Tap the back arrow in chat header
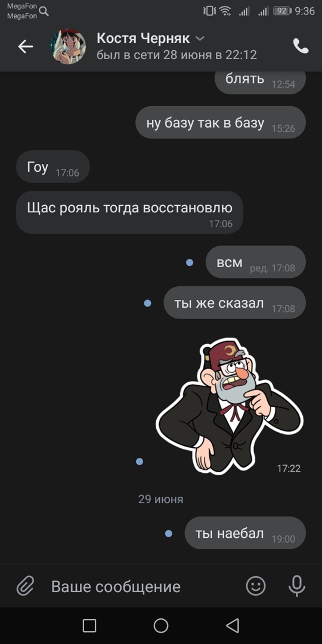322x644 pixels. [26, 47]
